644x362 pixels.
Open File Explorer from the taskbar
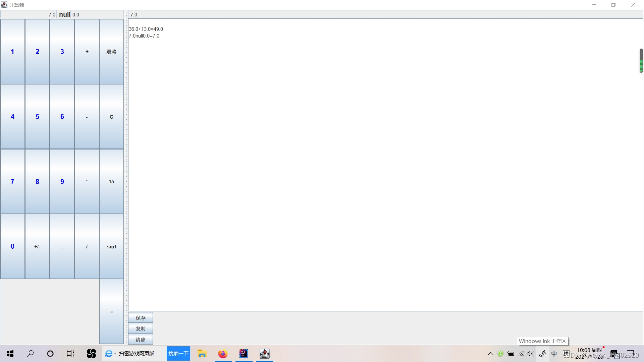[202, 354]
